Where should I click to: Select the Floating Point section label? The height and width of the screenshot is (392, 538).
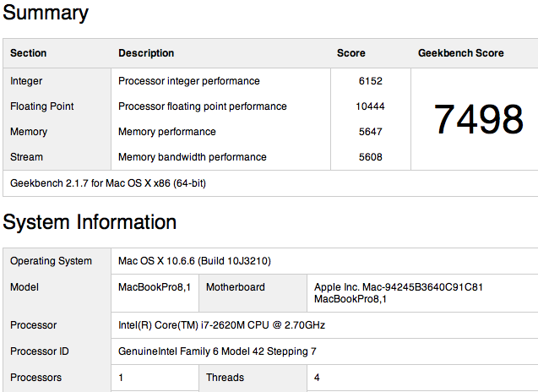[42, 106]
